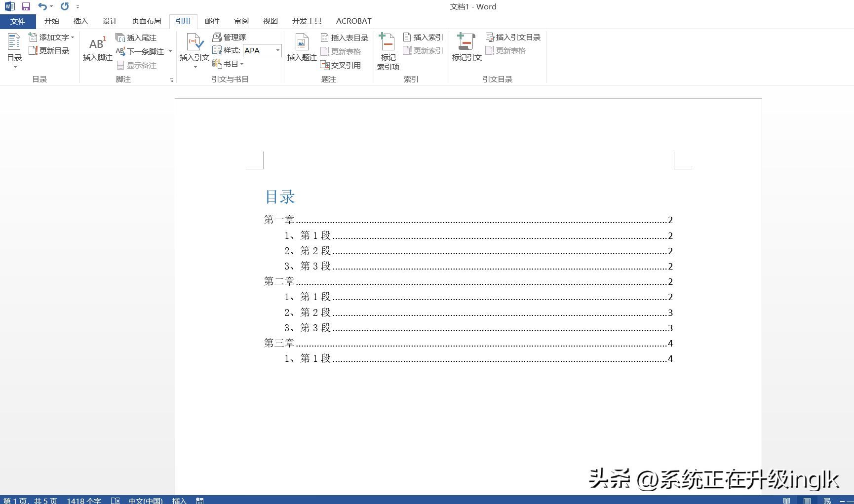Open the 文件 file tab
Image resolution: width=854 pixels, height=504 pixels.
click(18, 21)
